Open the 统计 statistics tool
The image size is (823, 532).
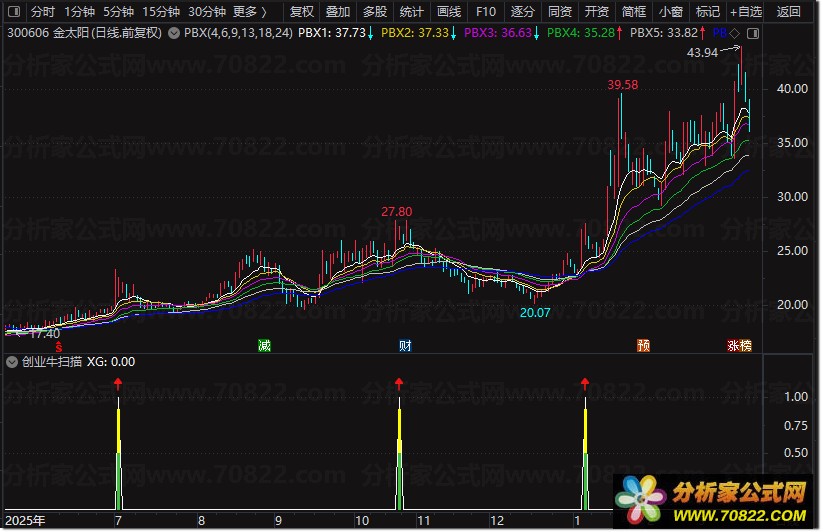[x=412, y=12]
